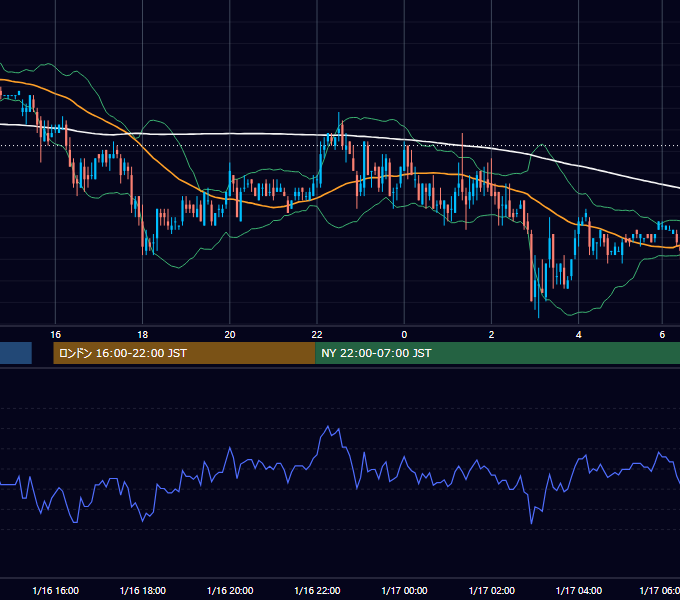Click the 1/16 18:00 time axis label
The width and height of the screenshot is (680, 600).
pyautogui.click(x=143, y=590)
